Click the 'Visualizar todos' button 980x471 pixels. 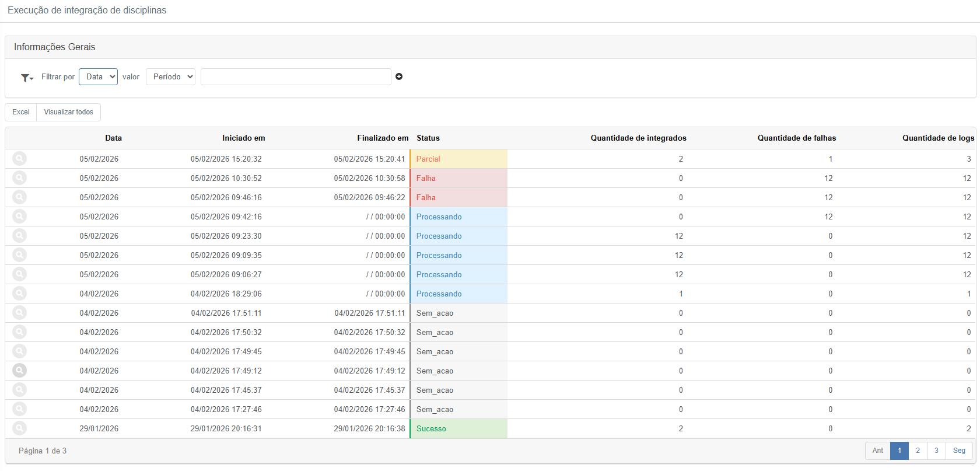(x=68, y=112)
